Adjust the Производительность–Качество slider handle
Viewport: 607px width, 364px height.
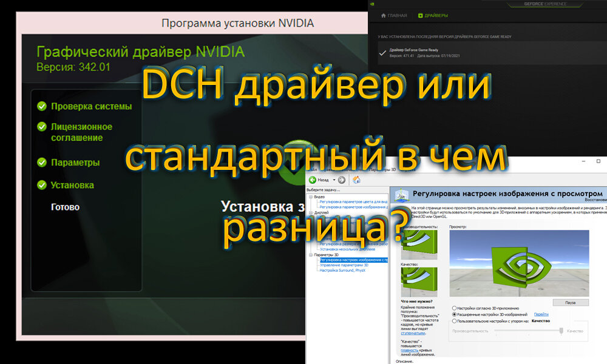tap(561, 331)
